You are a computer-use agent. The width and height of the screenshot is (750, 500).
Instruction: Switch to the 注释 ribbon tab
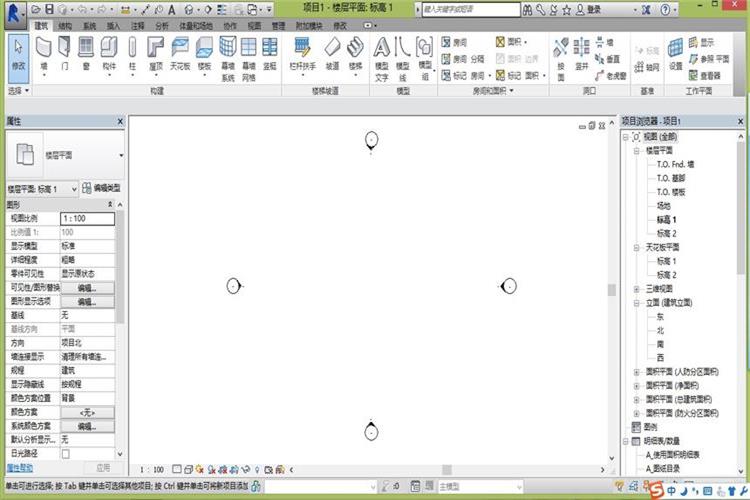[x=137, y=26]
